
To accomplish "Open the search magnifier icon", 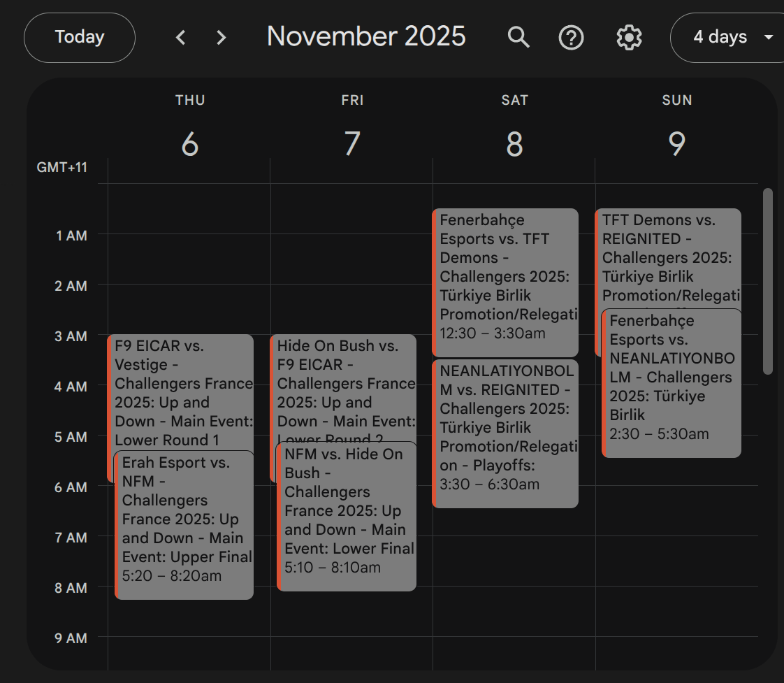I will coord(518,37).
